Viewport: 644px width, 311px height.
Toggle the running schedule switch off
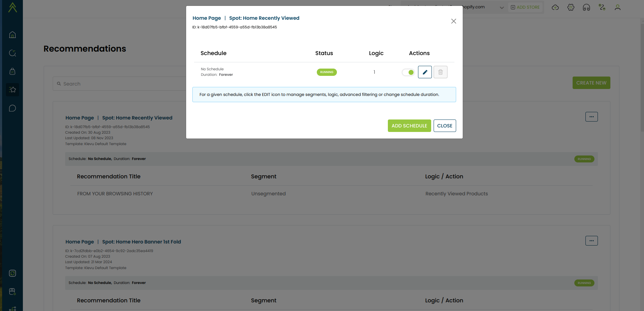(x=408, y=72)
